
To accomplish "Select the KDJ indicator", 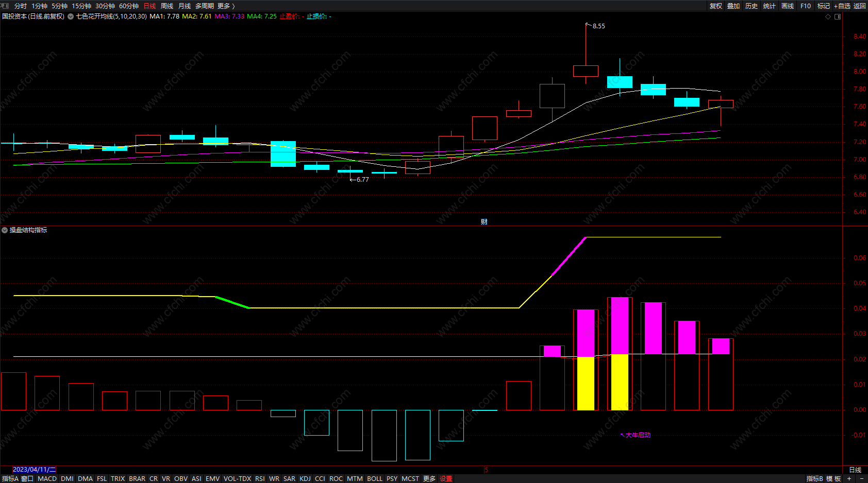I will pos(305,478).
